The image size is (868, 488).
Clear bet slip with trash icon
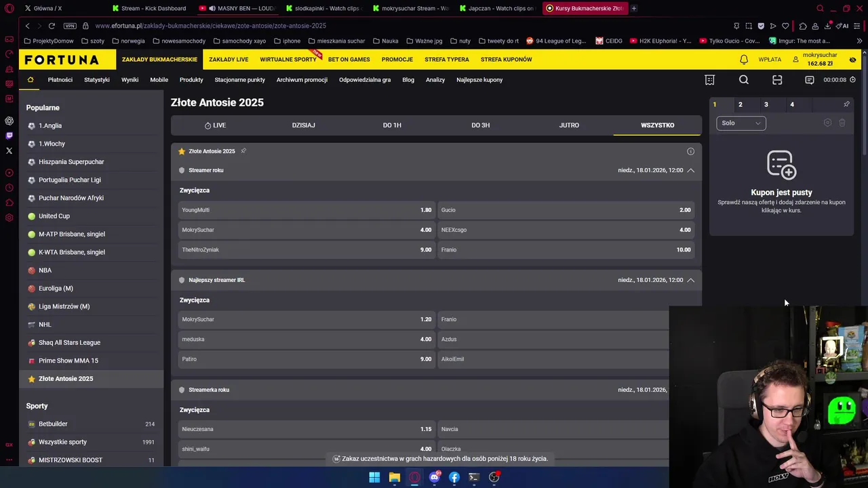pyautogui.click(x=842, y=123)
